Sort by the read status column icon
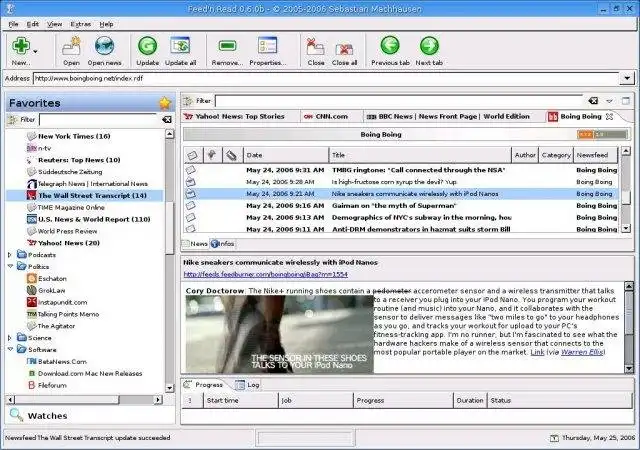The image size is (640, 450). [192, 155]
